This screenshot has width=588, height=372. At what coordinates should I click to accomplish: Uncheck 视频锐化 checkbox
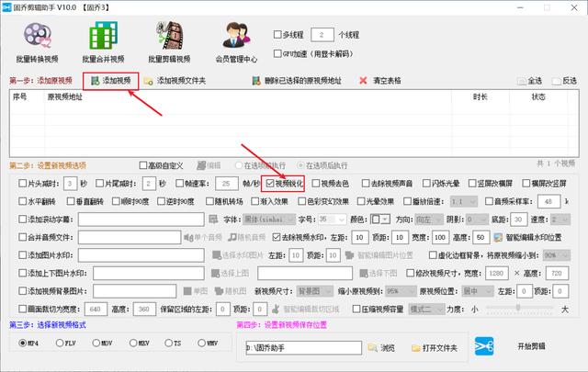click(270, 184)
